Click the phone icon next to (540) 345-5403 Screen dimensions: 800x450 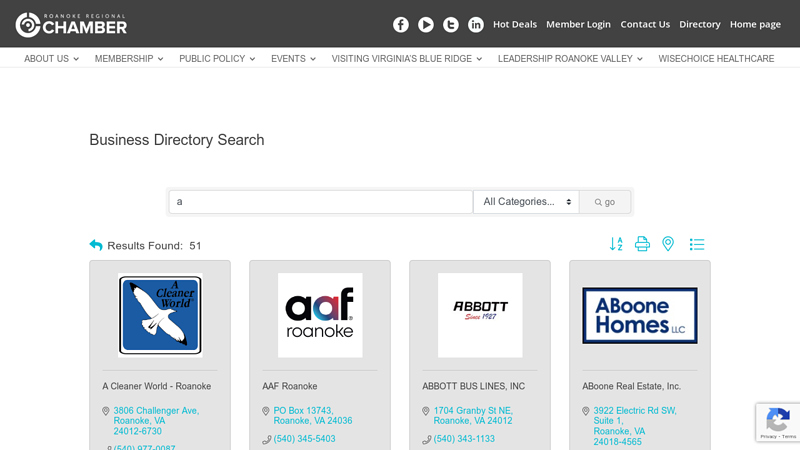[x=266, y=439]
